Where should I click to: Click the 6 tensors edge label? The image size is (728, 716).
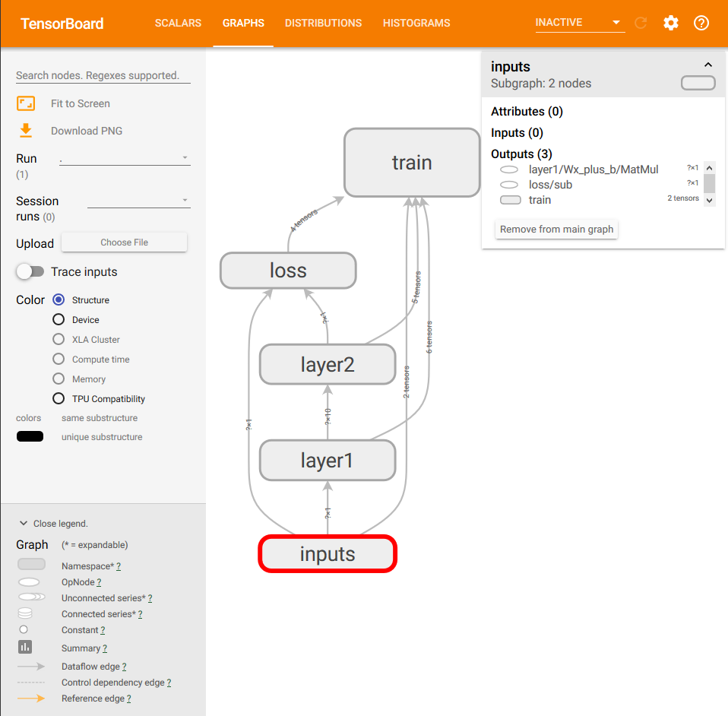click(429, 337)
